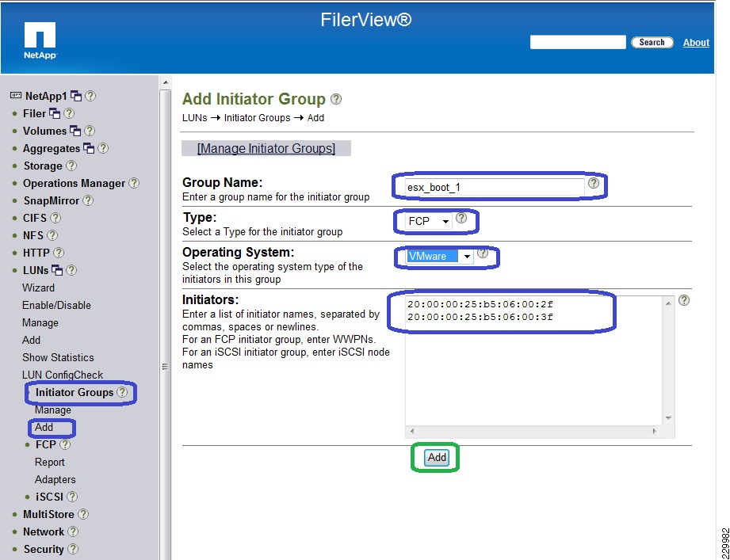Open FCP Report in sidebar
This screenshot has height=560, width=730.
[x=49, y=463]
